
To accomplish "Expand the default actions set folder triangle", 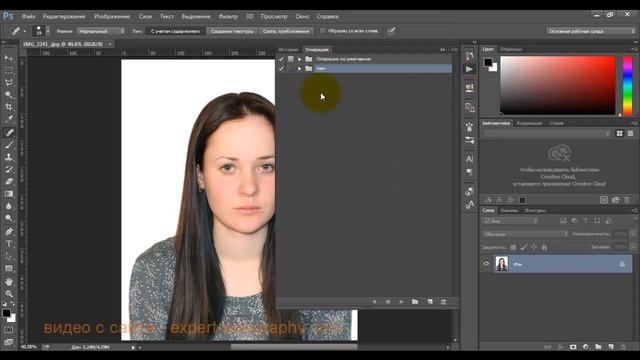I will 300,59.
